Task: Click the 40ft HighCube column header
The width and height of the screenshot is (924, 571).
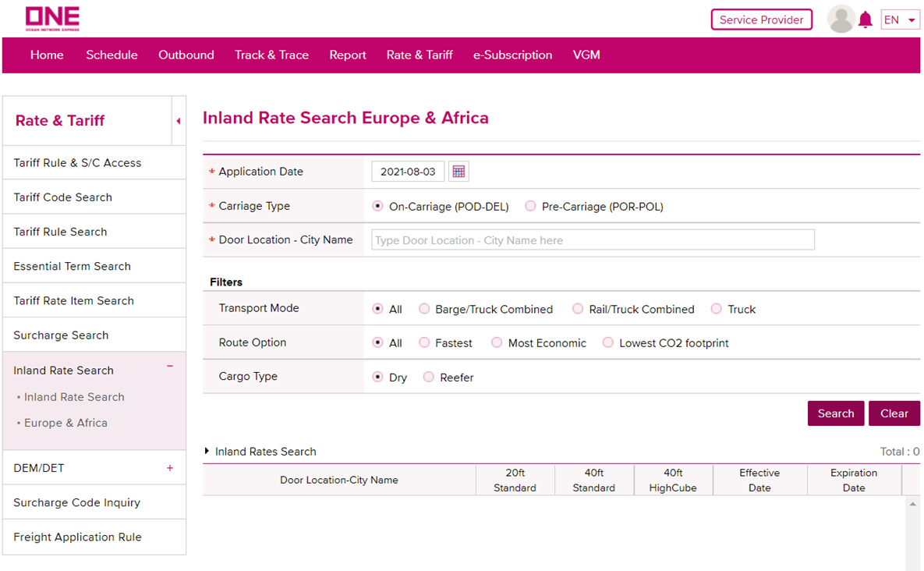Action: [673, 480]
